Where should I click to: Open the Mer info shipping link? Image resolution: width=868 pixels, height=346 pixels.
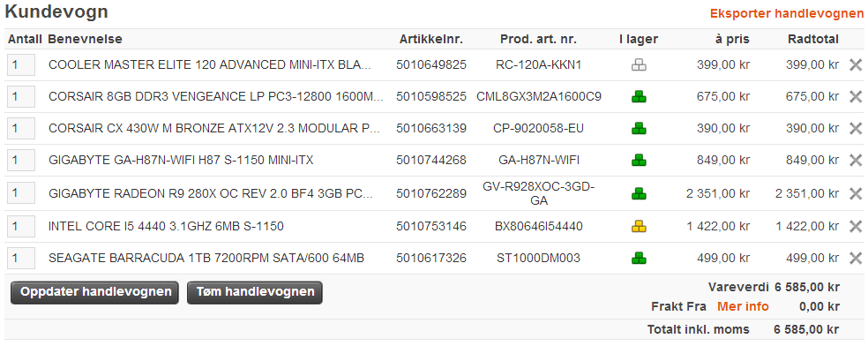[743, 306]
